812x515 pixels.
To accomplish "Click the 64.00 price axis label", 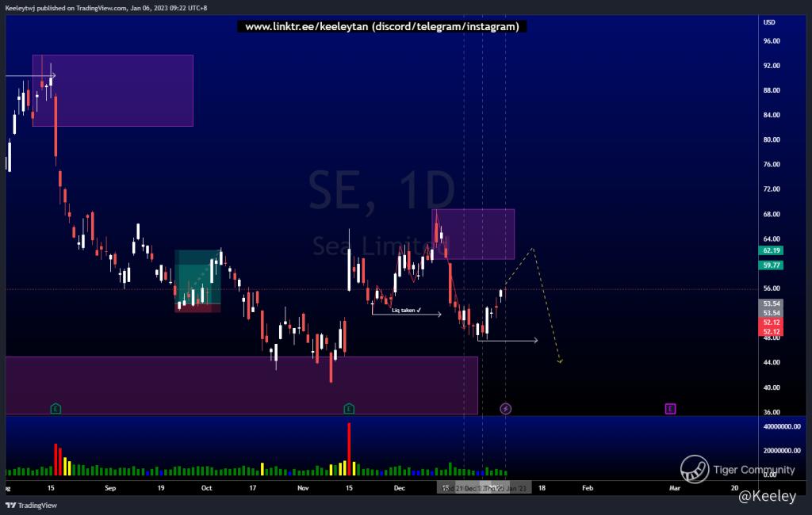I will tap(771, 239).
